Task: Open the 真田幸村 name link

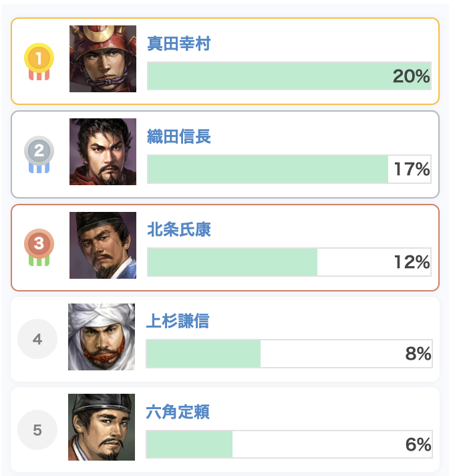Action: point(179,44)
